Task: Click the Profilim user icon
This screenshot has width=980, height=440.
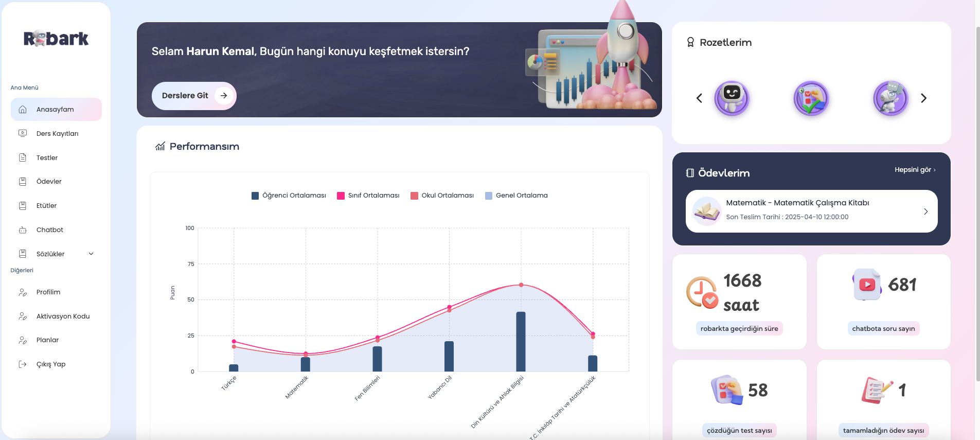Action: 23,292
